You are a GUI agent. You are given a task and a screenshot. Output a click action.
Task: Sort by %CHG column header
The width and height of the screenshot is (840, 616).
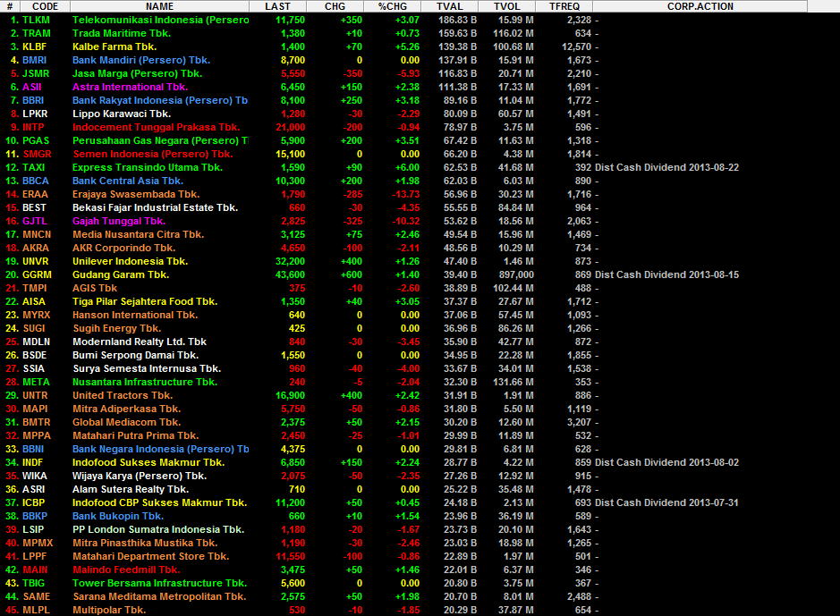pyautogui.click(x=392, y=6)
